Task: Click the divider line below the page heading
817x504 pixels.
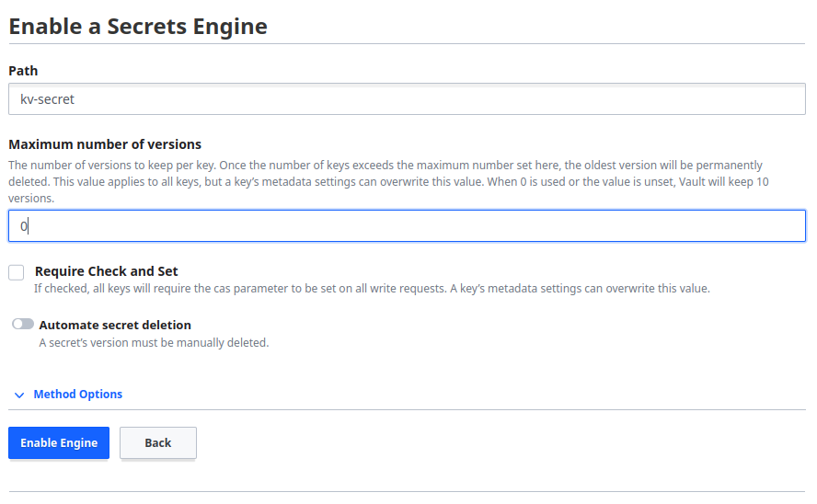Action: pos(407,44)
